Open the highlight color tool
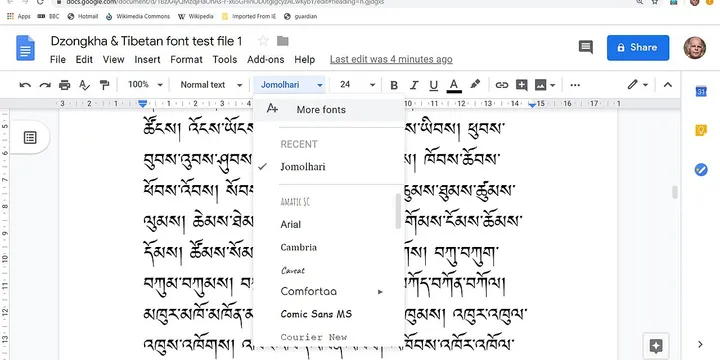The image size is (720, 360). point(475,84)
